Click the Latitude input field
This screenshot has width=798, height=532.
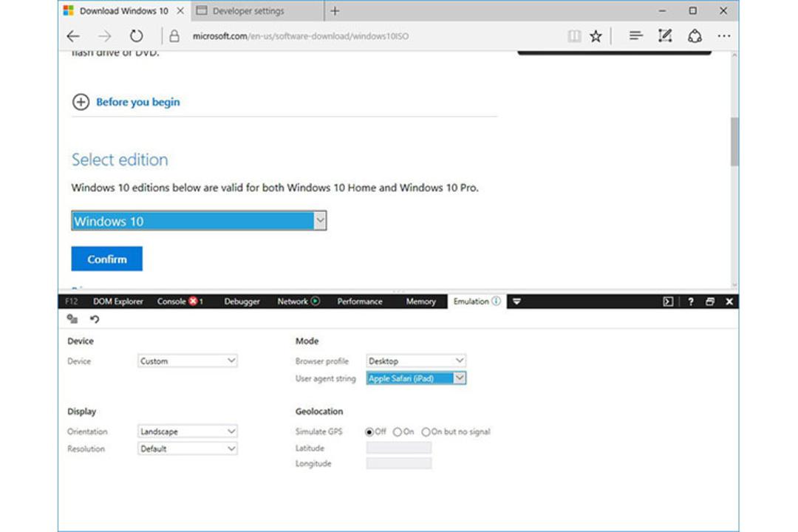(399, 448)
